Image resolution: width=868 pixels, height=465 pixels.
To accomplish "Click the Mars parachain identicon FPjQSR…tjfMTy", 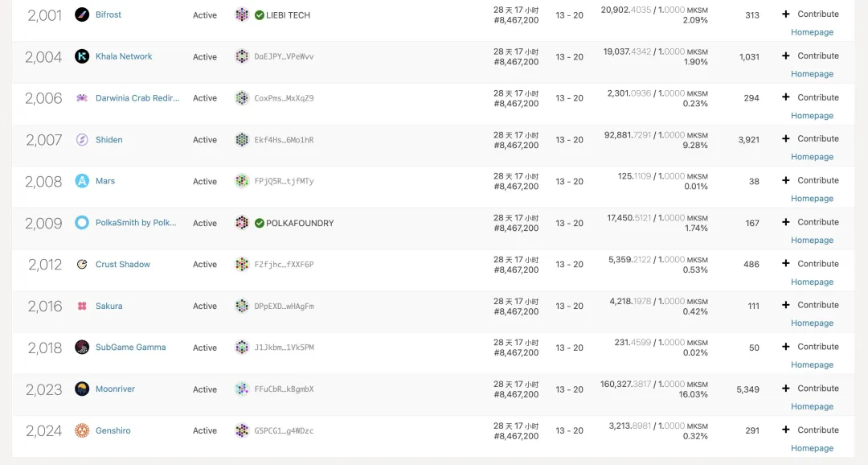I will tap(242, 181).
